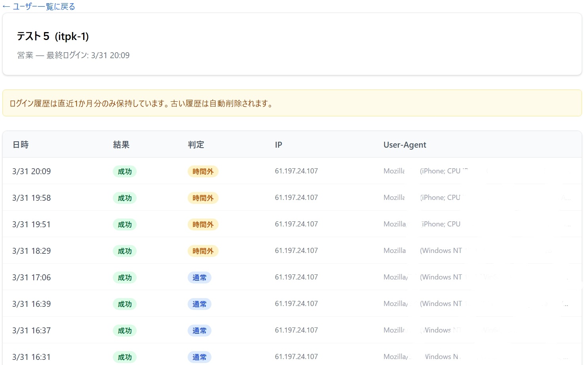Click 通常 badge in 3/31 16:39 row

point(199,304)
